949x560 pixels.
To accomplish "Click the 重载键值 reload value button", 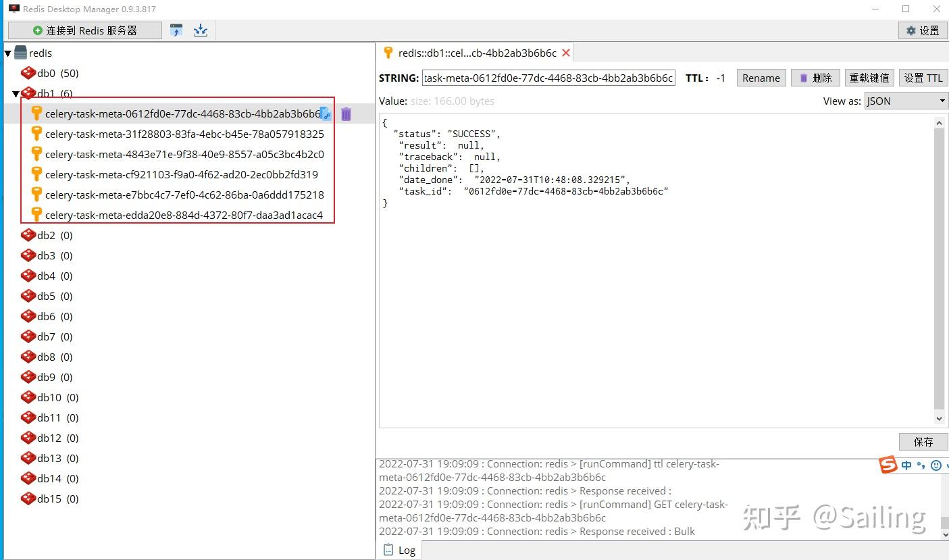I will 869,78.
